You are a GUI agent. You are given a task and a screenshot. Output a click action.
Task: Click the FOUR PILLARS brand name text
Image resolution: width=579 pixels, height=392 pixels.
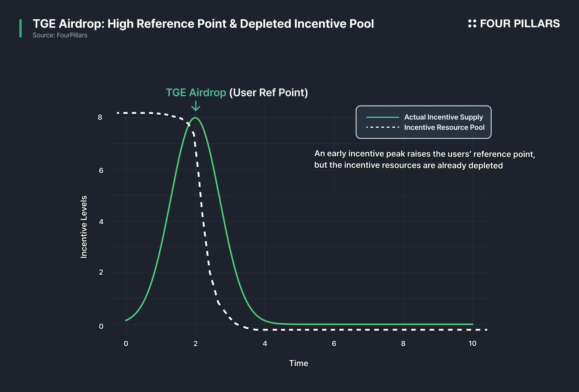[520, 24]
